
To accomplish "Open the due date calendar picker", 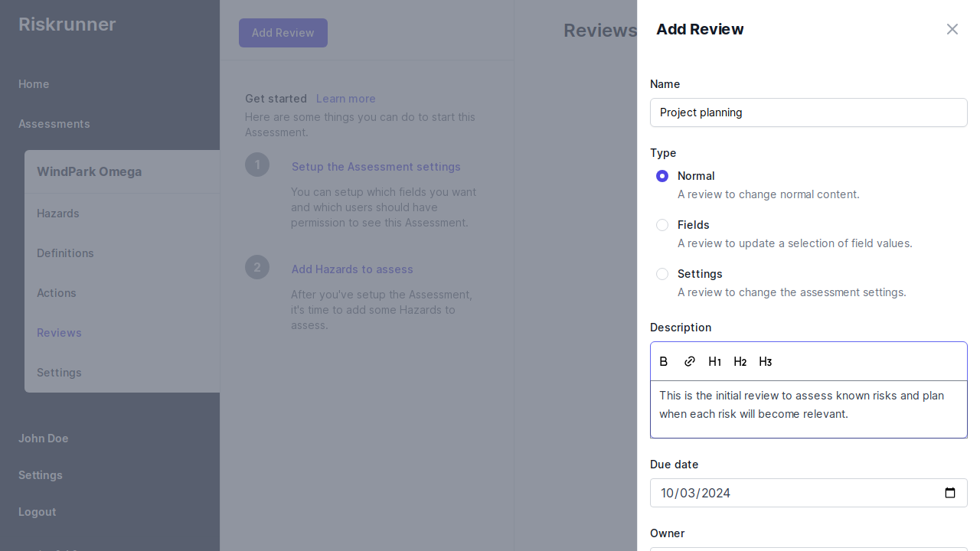I will pos(949,493).
